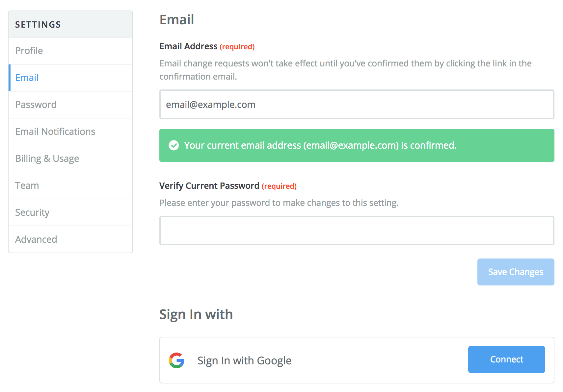Image resolution: width=563 pixels, height=392 pixels.
Task: Click the green confirmed checkmark icon
Action: pyautogui.click(x=174, y=145)
